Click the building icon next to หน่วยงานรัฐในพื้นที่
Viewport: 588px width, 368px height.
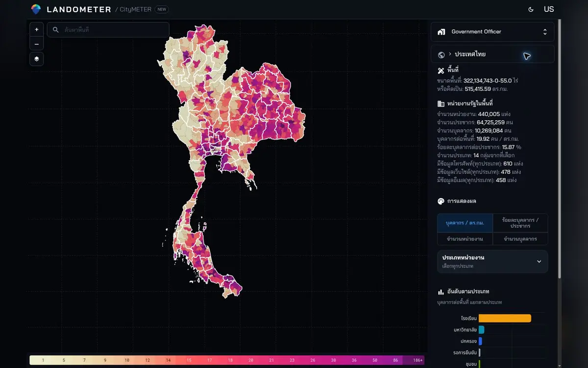pos(441,104)
